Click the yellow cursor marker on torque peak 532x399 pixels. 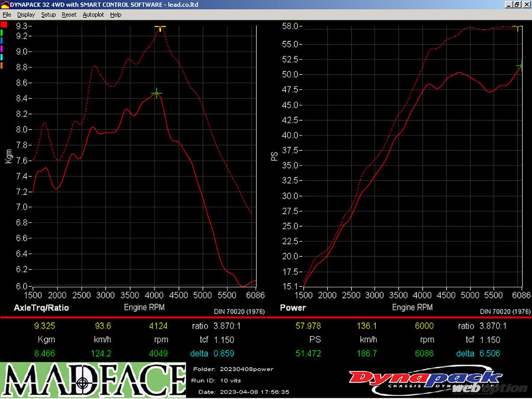pos(160,27)
